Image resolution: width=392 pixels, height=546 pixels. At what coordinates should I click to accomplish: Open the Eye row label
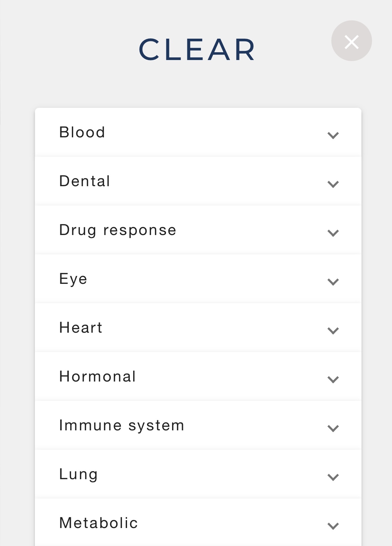(x=73, y=279)
